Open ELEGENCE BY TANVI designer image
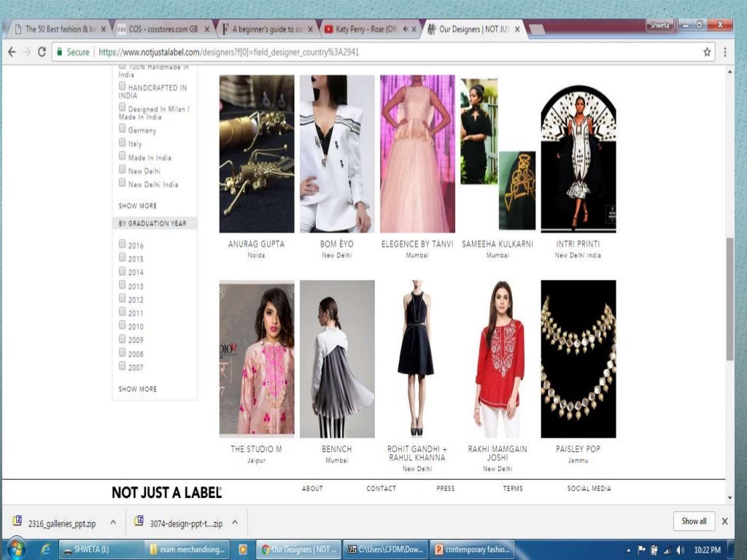Image resolution: width=747 pixels, height=560 pixels. 417,154
